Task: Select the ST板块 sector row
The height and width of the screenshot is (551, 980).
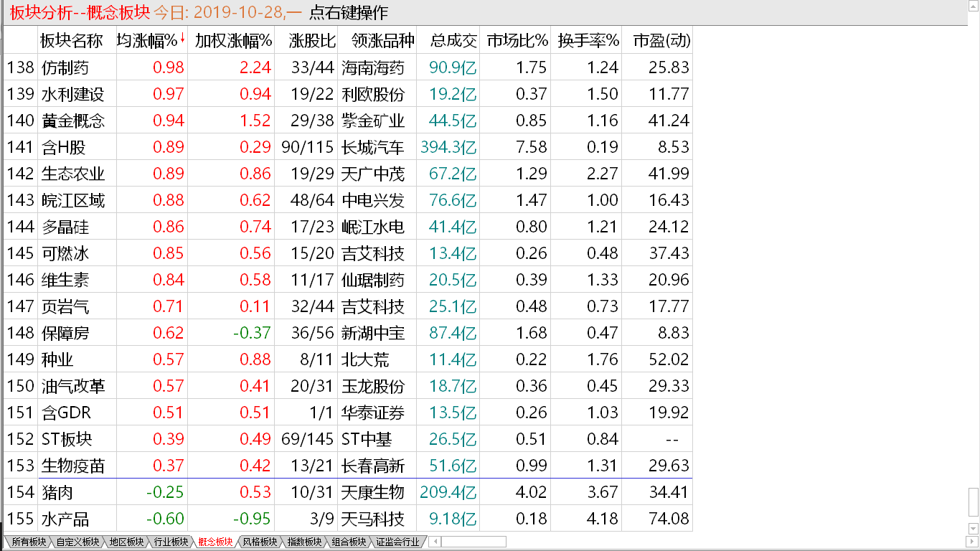Action: point(348,439)
